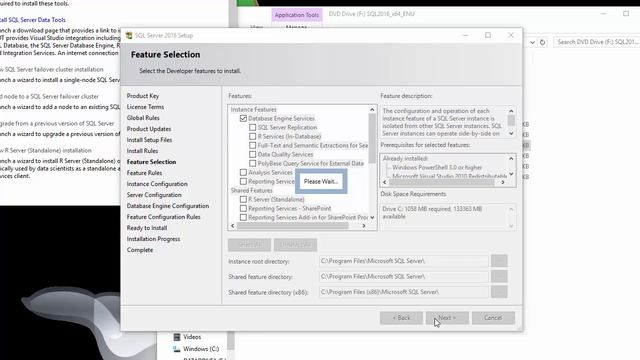Check R Services (In-Database)
Screen dimensions: 640x360
(x=253, y=136)
